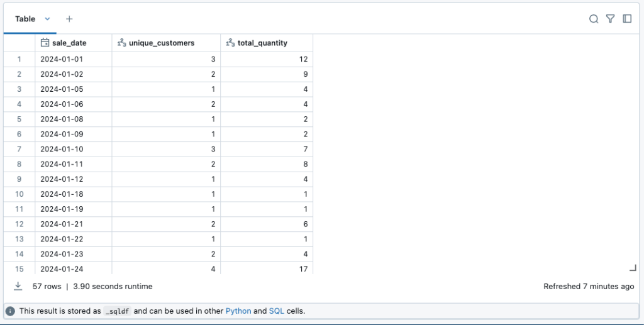The image size is (644, 325).
Task: Click numeric type icon beside total_quantity
Action: pyautogui.click(x=231, y=43)
